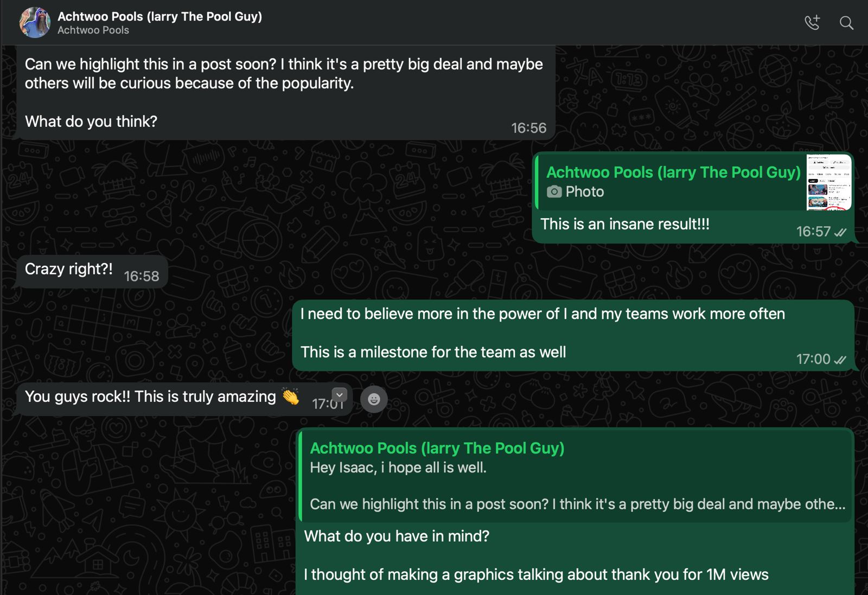Click the "This is an insane result!!!" text
Screen dimensions: 868x595
(624, 224)
